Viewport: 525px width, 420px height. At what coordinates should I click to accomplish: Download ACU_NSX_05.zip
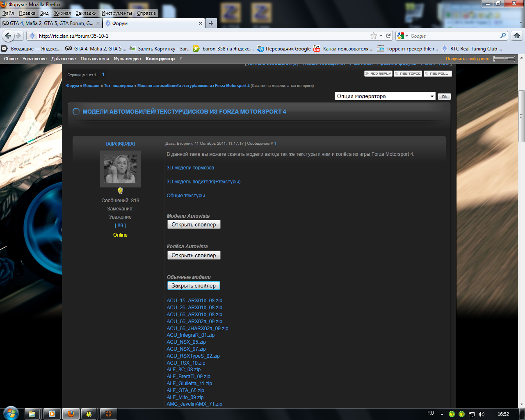[186, 342]
